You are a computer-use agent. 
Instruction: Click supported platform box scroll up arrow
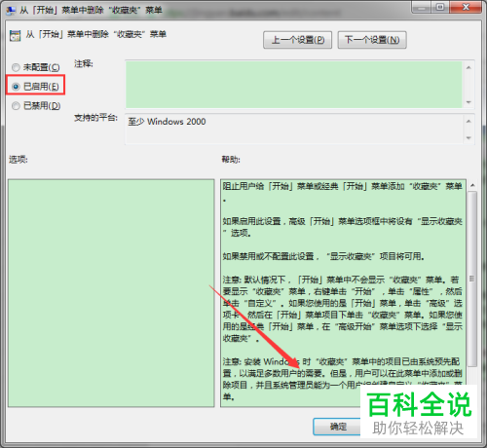[x=468, y=121]
